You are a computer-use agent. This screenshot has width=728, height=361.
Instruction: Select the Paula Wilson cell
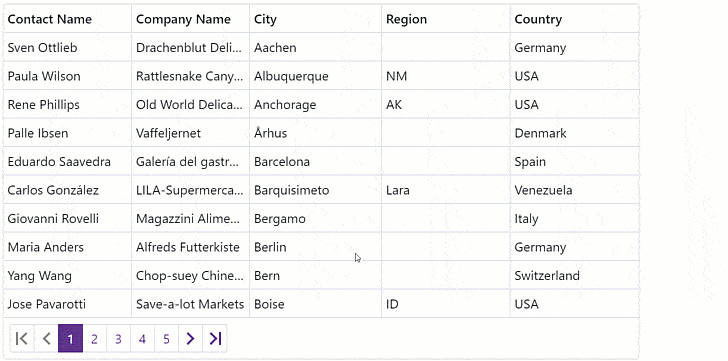pos(67,76)
